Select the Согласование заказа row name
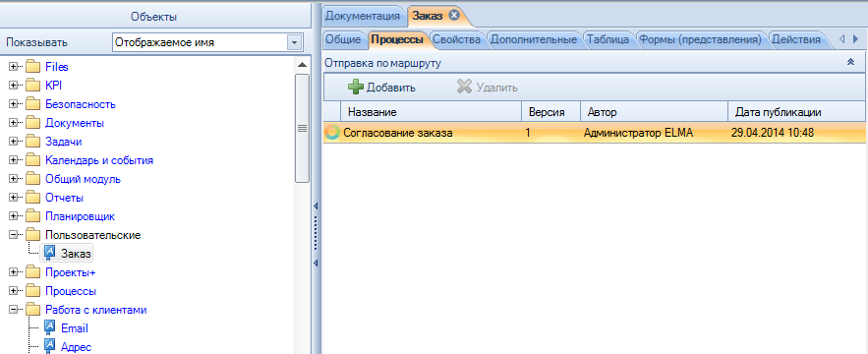Viewport: 868px width, 354px height. (x=398, y=133)
